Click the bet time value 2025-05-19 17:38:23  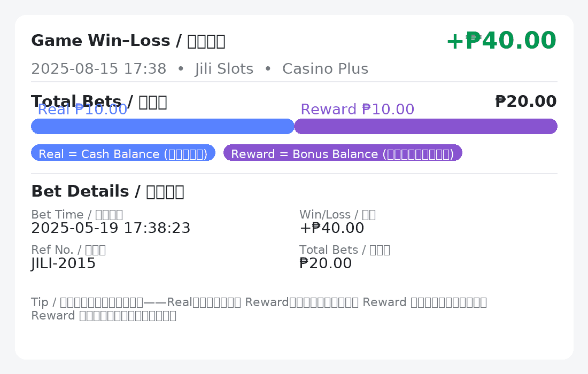[x=111, y=229]
